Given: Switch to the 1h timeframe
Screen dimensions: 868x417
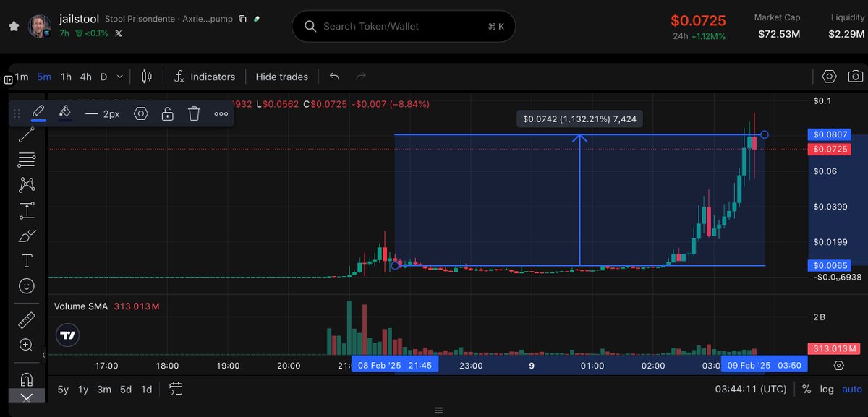Looking at the screenshot, I should (66, 77).
